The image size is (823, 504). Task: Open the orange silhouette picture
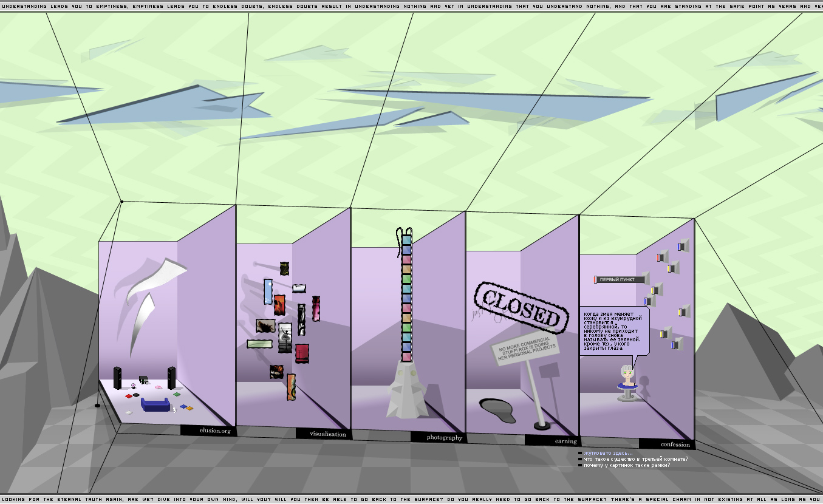pos(279,304)
